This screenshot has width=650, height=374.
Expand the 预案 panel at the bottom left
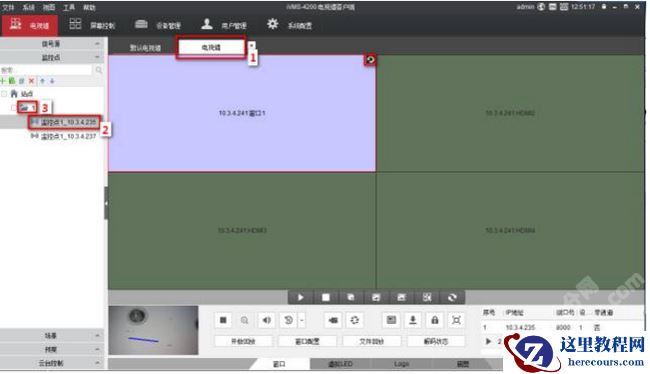pos(51,349)
